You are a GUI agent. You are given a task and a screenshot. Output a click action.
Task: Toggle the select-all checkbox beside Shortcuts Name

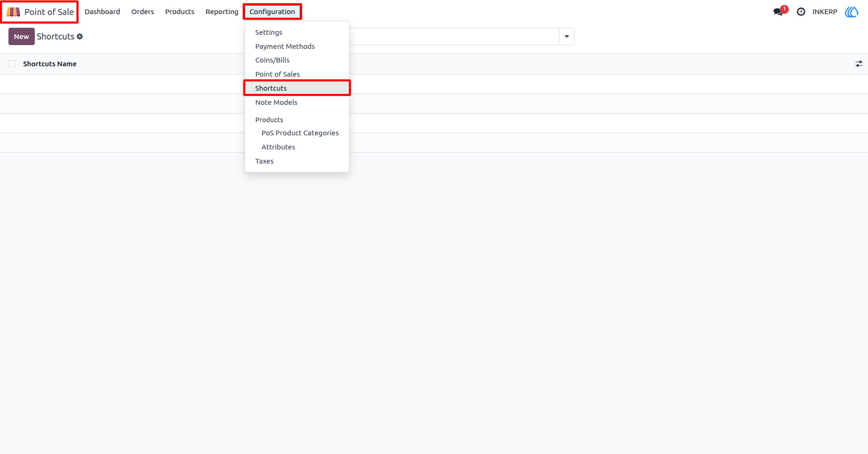pos(12,63)
